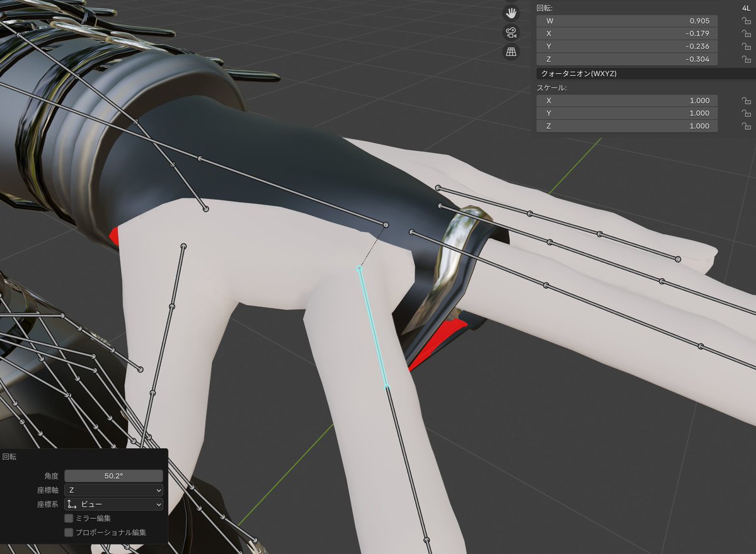The image size is (756, 554).
Task: Click the scale Y field 1.000
Action: [x=627, y=113]
